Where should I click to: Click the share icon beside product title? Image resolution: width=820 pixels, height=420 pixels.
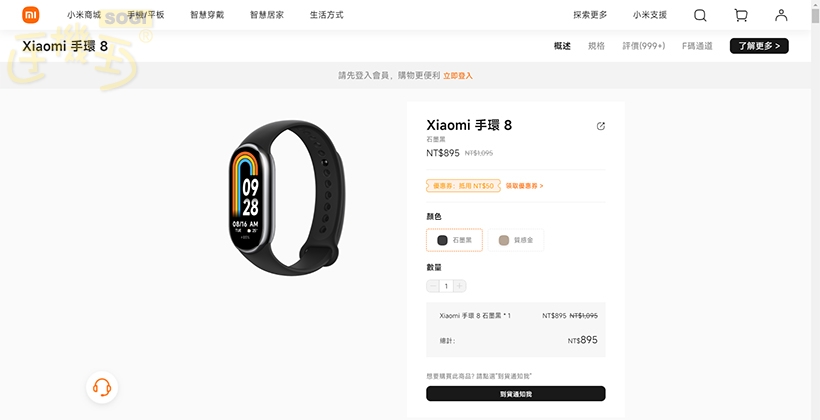pos(601,126)
